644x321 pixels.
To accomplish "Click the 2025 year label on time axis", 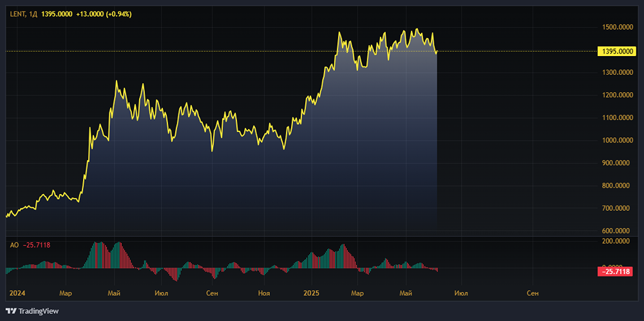I will 312,293.
